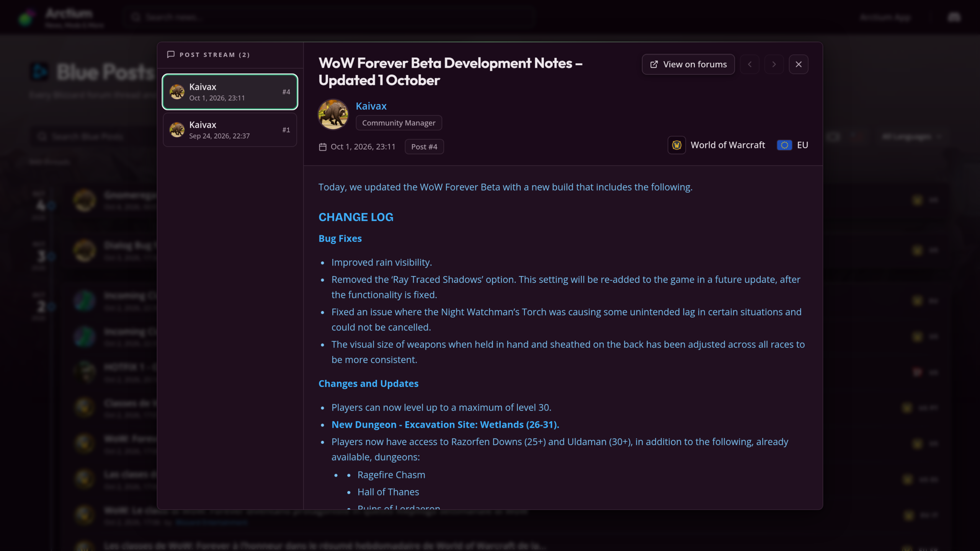Image resolution: width=980 pixels, height=551 pixels.
Task: Click the large Kaivax raccoon avatar
Action: point(333,114)
